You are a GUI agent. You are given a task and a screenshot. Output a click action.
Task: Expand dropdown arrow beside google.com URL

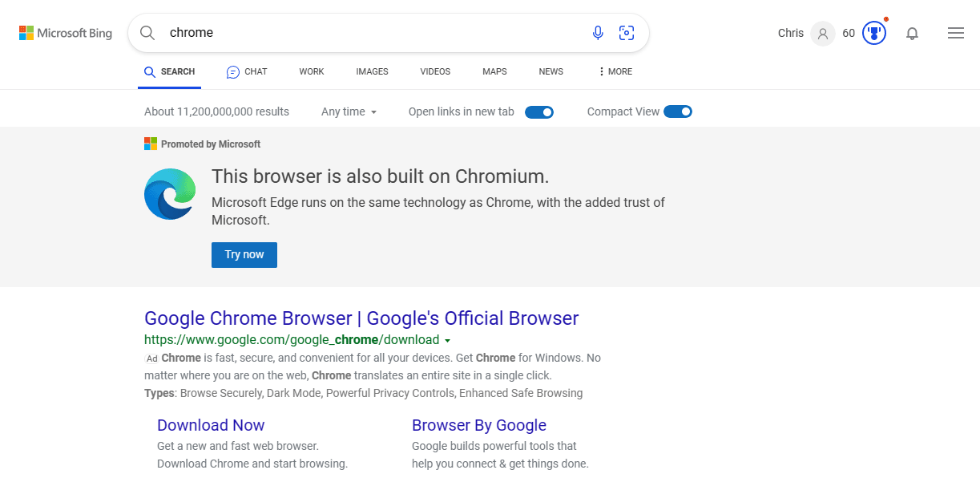447,341
